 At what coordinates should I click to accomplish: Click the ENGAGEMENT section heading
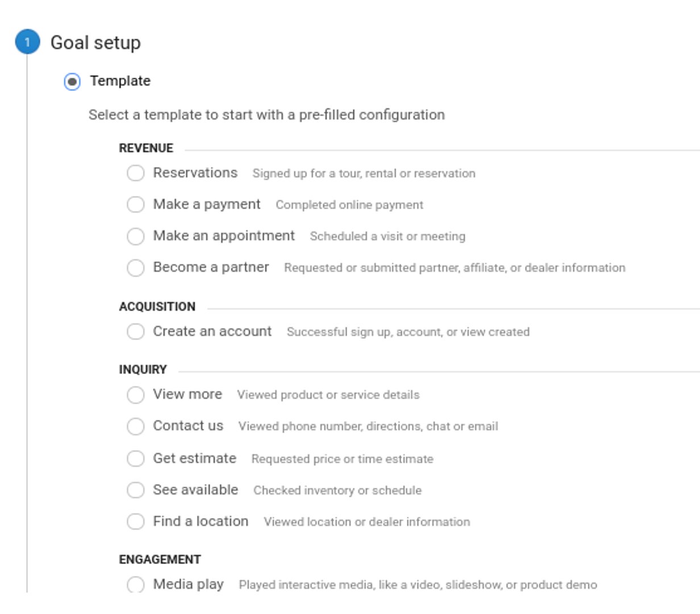(x=160, y=559)
